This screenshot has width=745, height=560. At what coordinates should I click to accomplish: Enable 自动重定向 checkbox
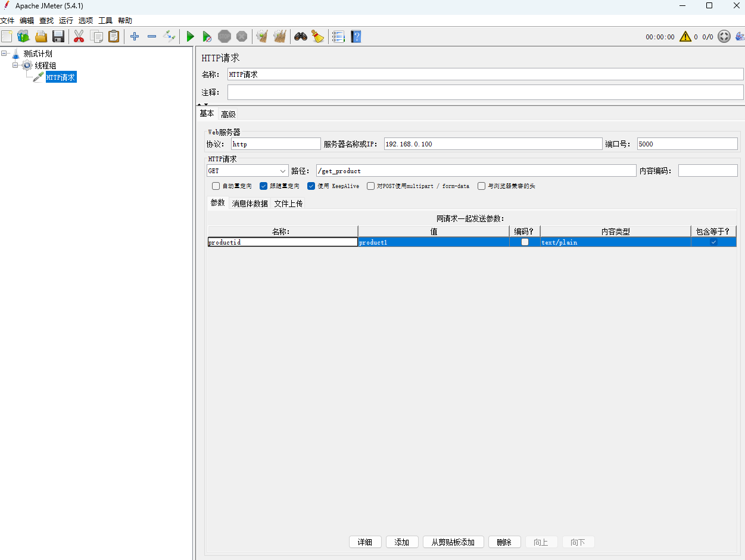click(x=216, y=186)
